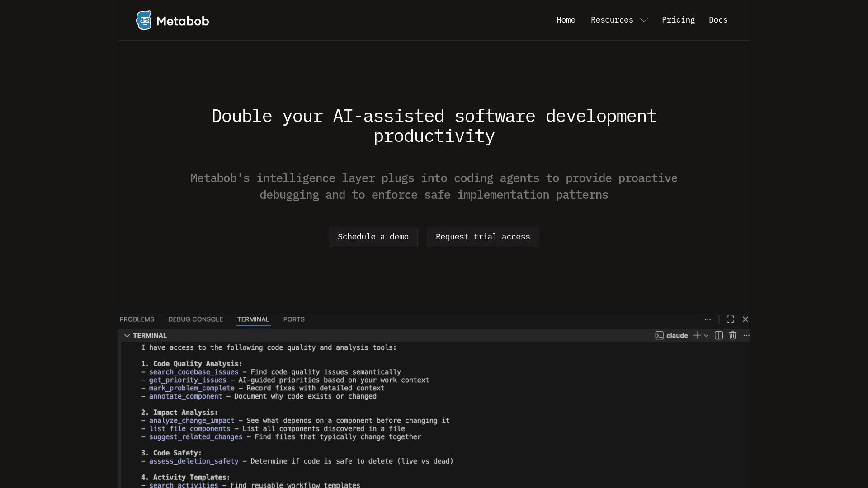
Task: Click the '2. Impact Analysis:' heading
Action: tap(179, 413)
